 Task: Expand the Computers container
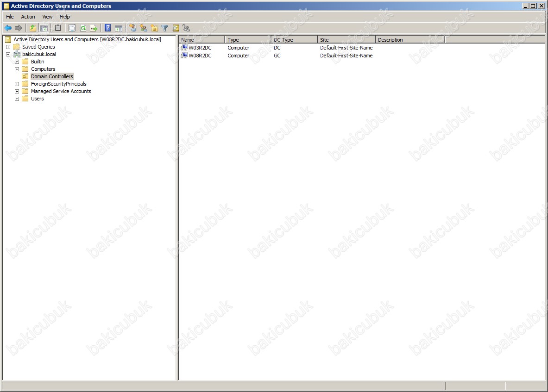[x=17, y=69]
